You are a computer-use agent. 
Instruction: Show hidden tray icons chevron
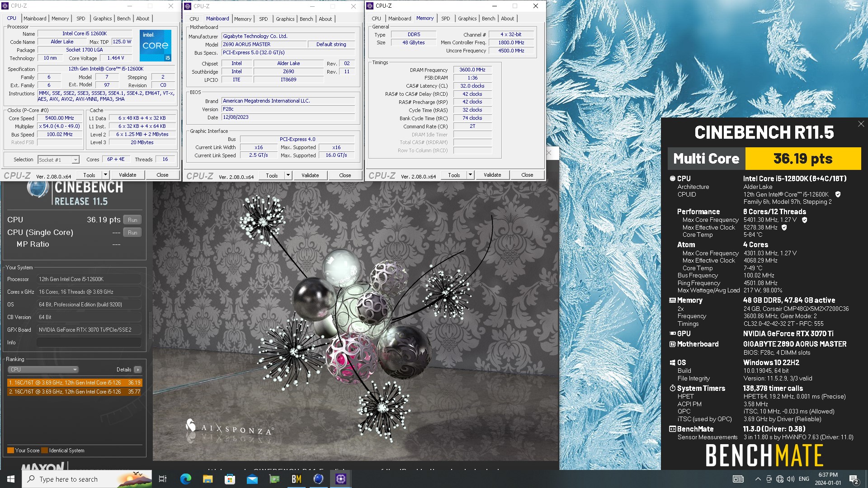click(x=758, y=479)
